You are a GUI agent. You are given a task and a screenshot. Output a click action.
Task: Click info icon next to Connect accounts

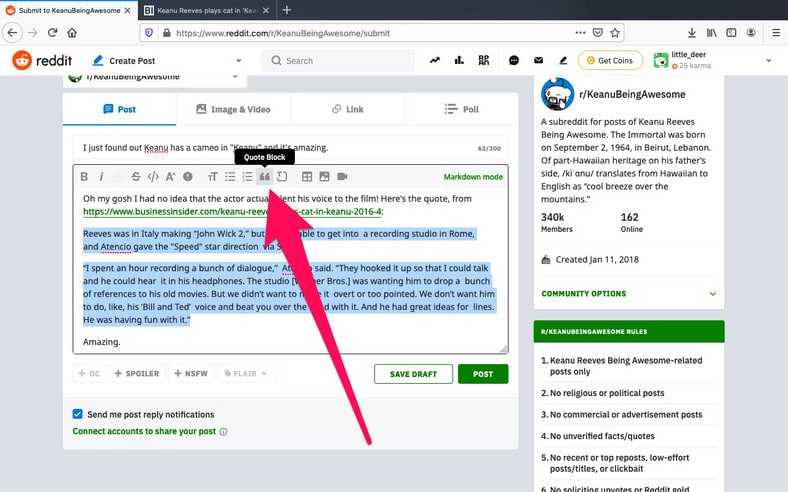pyautogui.click(x=223, y=432)
